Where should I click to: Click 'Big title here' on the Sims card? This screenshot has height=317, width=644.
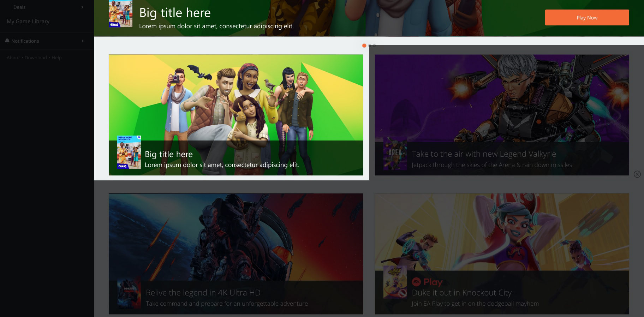pyautogui.click(x=169, y=154)
